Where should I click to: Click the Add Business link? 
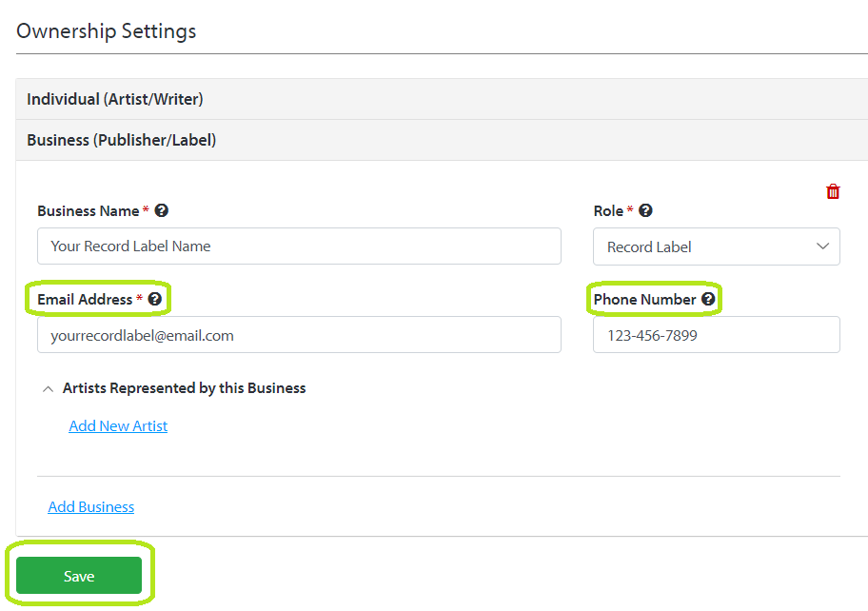(90, 506)
